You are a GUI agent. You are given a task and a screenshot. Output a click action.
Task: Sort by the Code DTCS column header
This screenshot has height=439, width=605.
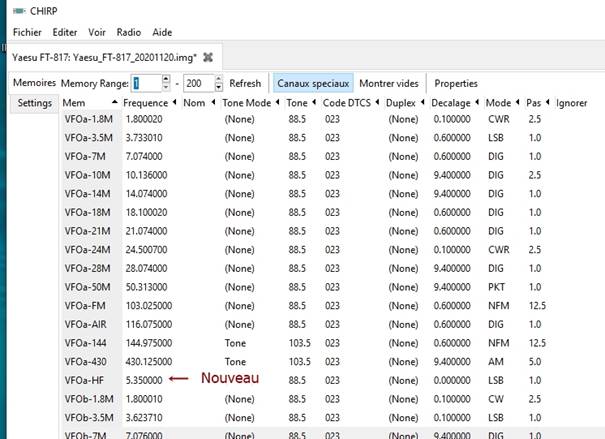click(x=351, y=103)
